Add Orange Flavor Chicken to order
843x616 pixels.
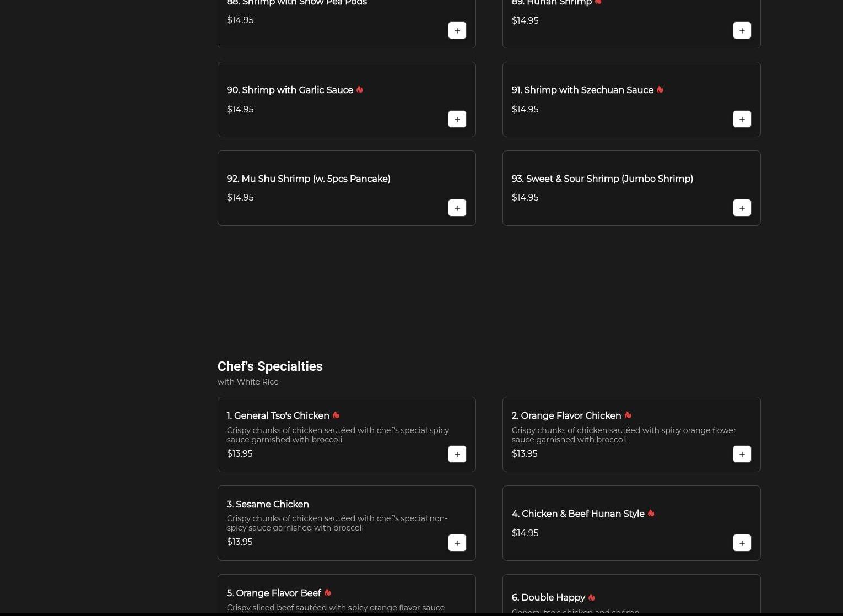[742, 455]
